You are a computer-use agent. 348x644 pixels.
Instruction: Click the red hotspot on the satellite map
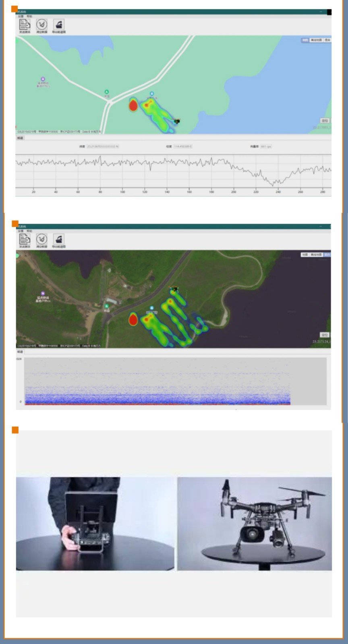(x=133, y=320)
